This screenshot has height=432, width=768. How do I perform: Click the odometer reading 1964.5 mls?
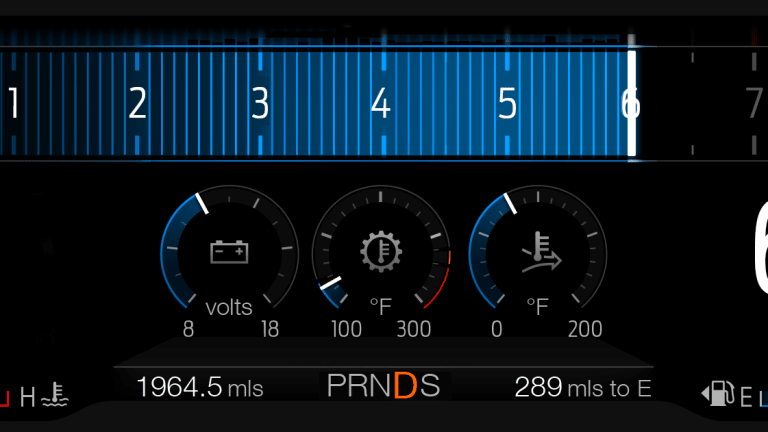[x=200, y=387]
